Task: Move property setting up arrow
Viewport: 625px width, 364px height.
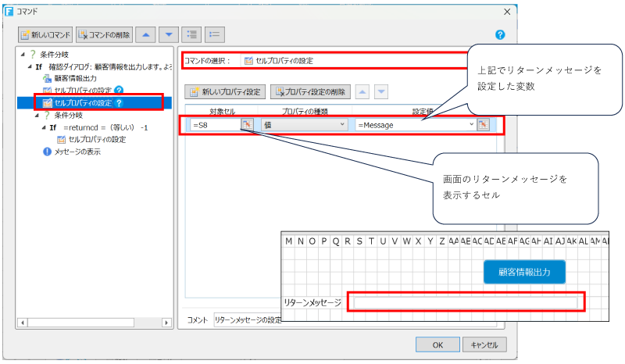Action: [362, 91]
